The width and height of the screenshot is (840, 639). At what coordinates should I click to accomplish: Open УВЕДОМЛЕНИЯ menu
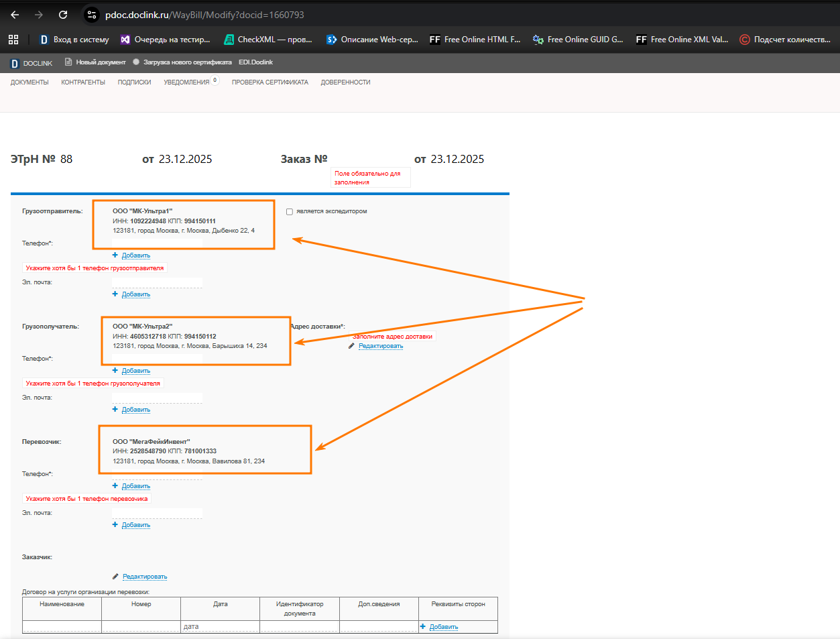186,82
